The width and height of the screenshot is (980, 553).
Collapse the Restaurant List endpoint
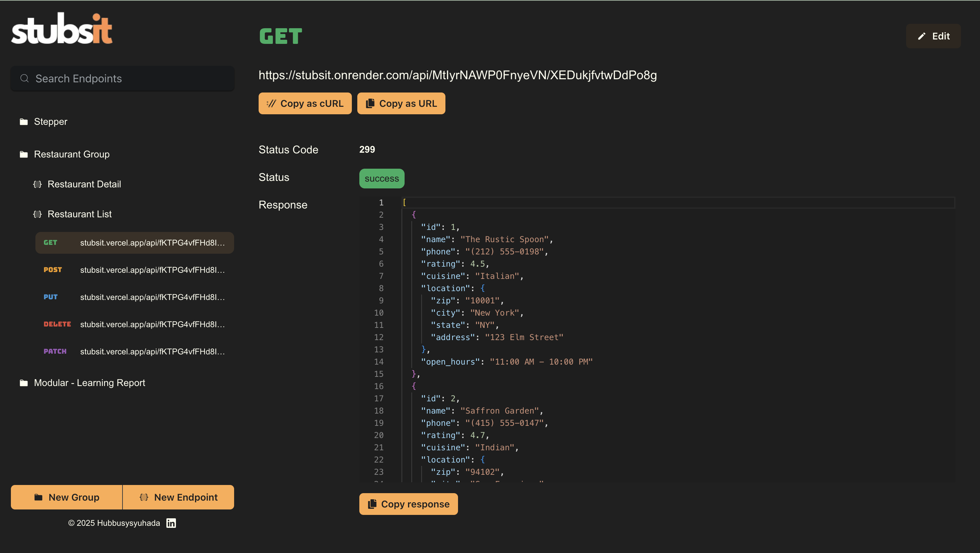(x=79, y=214)
